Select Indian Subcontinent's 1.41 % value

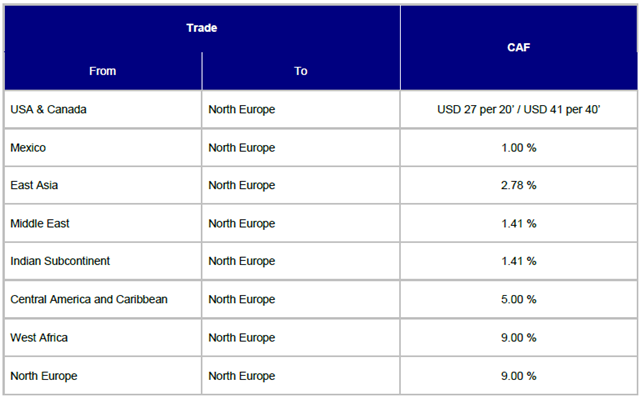coord(518,261)
